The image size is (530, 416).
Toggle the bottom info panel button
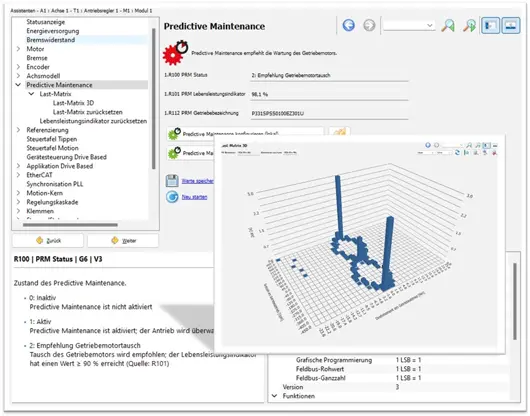[511, 25]
